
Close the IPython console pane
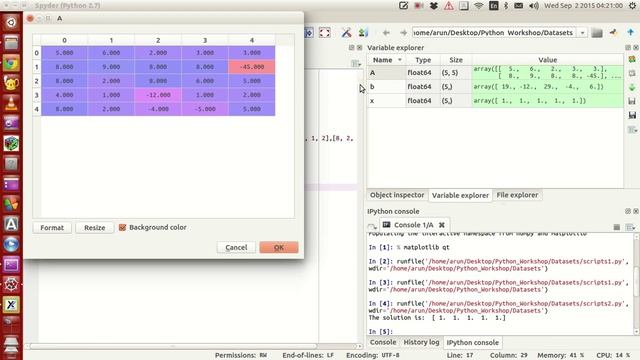pos(636,211)
